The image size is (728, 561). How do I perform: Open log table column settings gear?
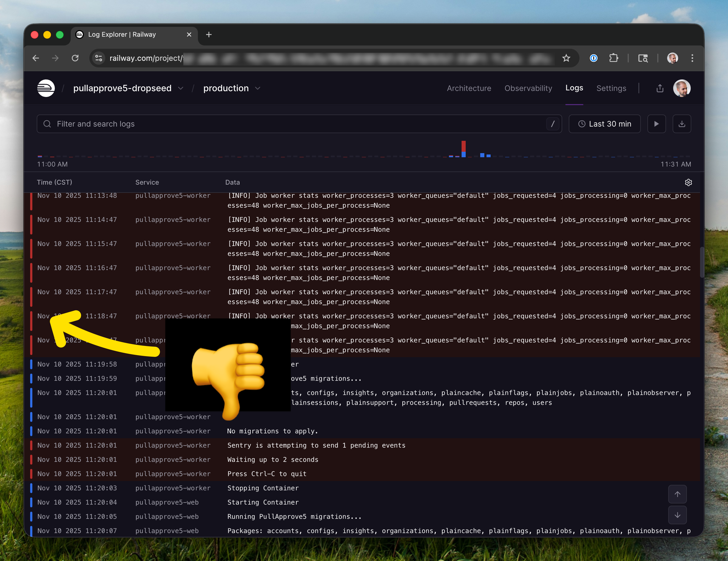688,182
